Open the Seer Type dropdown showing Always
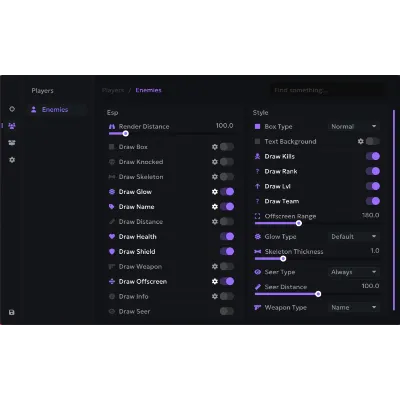The image size is (400, 400). coord(354,272)
